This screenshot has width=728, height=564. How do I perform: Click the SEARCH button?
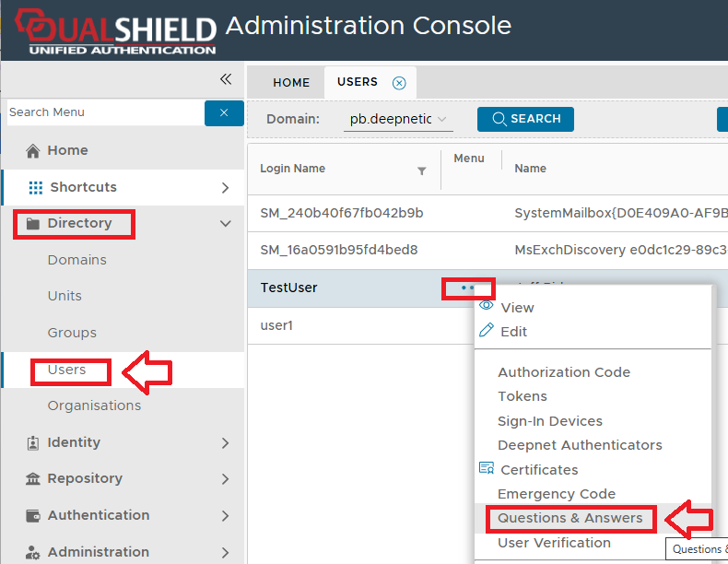click(x=525, y=119)
